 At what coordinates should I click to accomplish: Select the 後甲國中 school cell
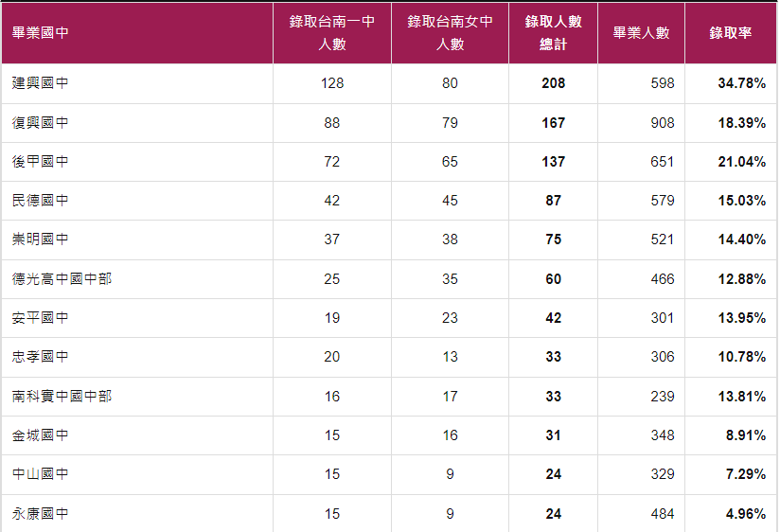coord(41,162)
